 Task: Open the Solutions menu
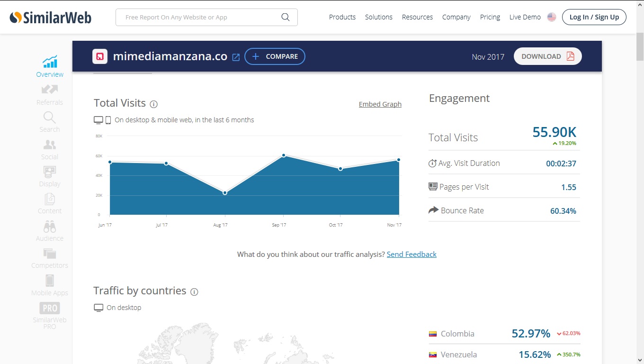(x=379, y=17)
